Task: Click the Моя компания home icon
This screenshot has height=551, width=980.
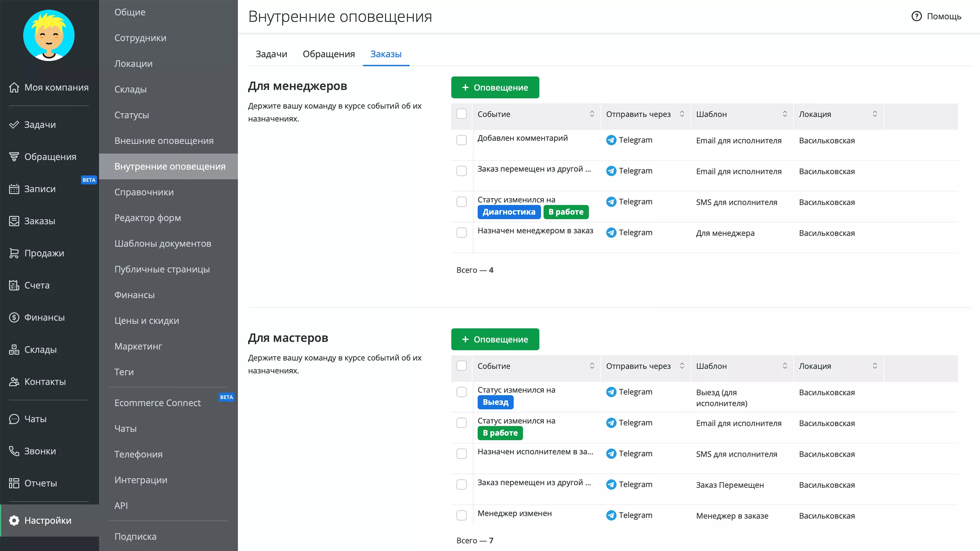Action: tap(14, 87)
